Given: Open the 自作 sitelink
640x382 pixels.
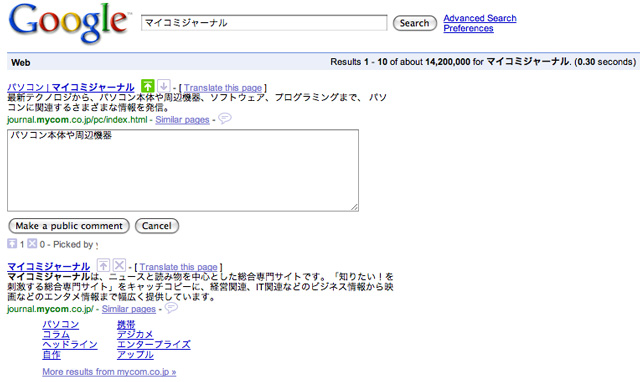Looking at the screenshot, I should click(51, 355).
